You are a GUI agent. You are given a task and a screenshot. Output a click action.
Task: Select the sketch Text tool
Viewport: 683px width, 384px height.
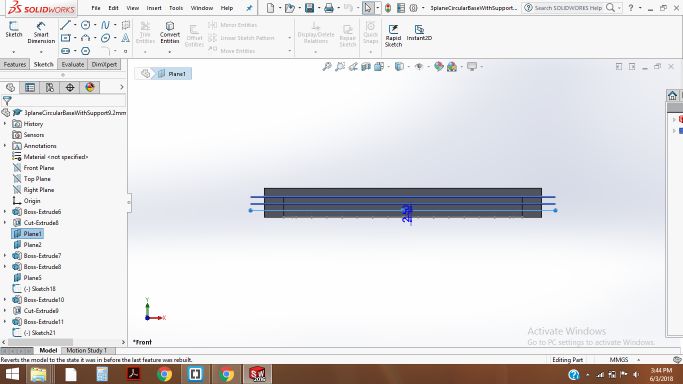click(125, 38)
